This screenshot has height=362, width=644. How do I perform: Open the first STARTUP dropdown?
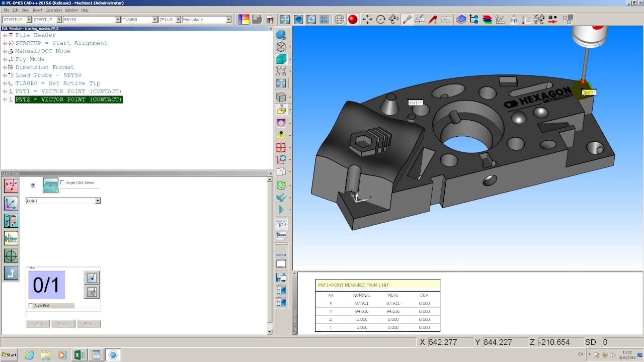click(29, 20)
